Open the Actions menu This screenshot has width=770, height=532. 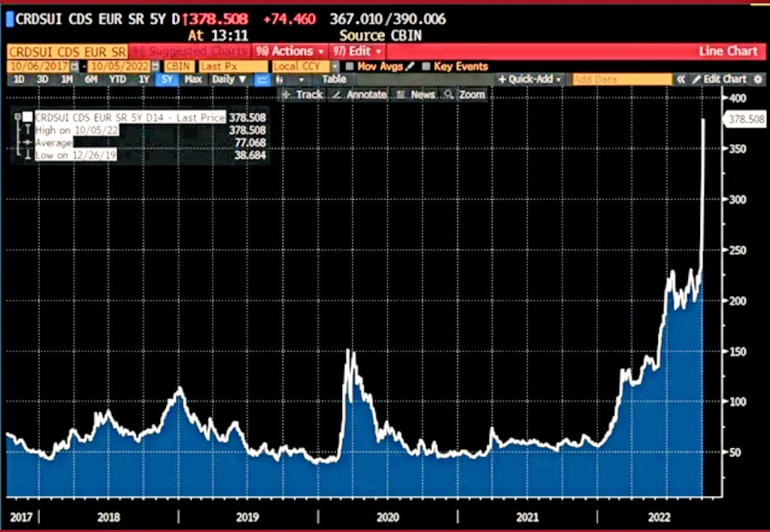tap(290, 51)
